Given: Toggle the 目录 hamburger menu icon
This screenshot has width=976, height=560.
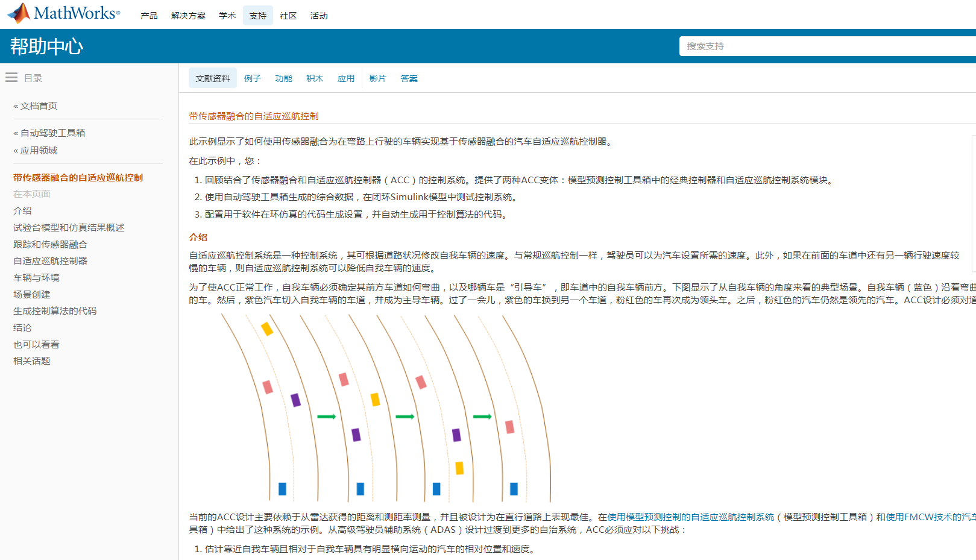Looking at the screenshot, I should [11, 78].
